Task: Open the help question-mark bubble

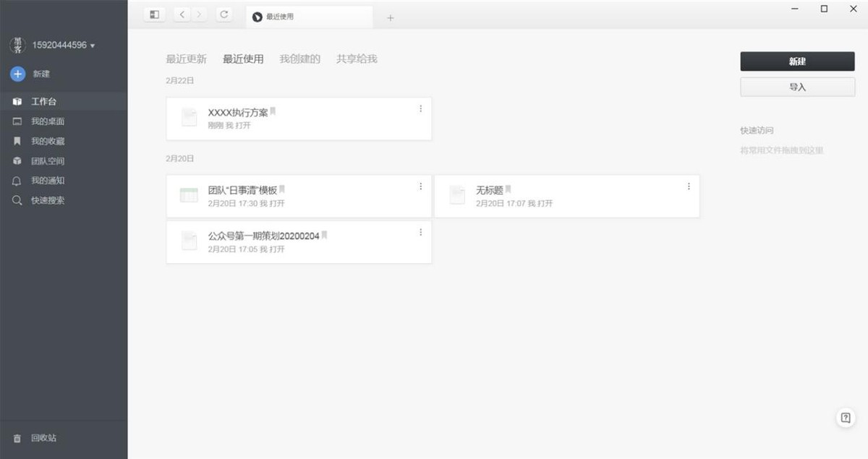Action: 845,417
